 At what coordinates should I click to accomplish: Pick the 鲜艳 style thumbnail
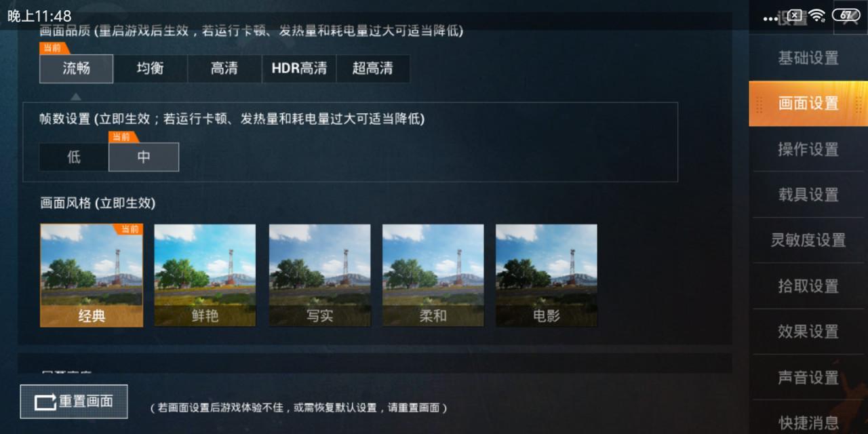tap(205, 275)
